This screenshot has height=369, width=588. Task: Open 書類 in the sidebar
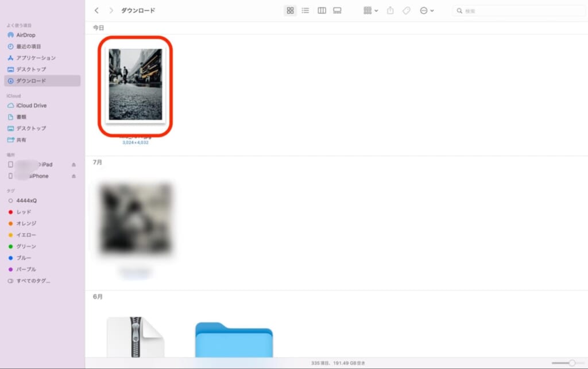pos(42,117)
